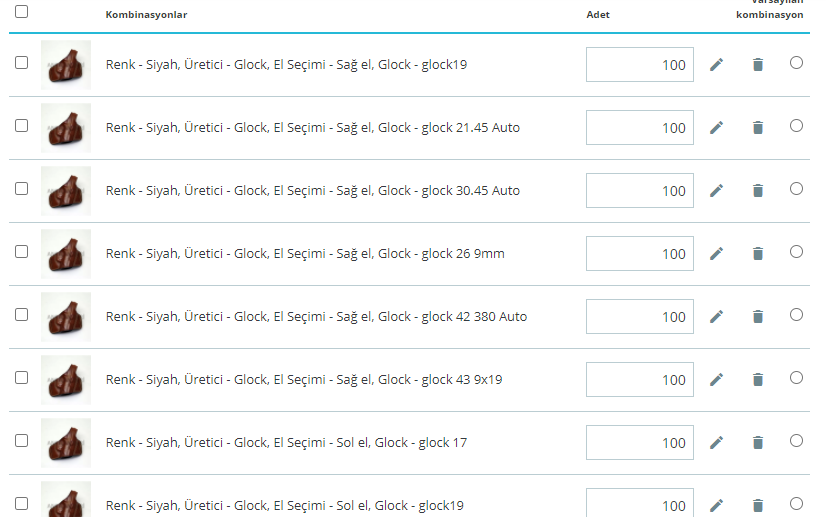Open holster thumbnail for glock 30.45 Auto
This screenshot has height=517, width=826.
(x=66, y=191)
